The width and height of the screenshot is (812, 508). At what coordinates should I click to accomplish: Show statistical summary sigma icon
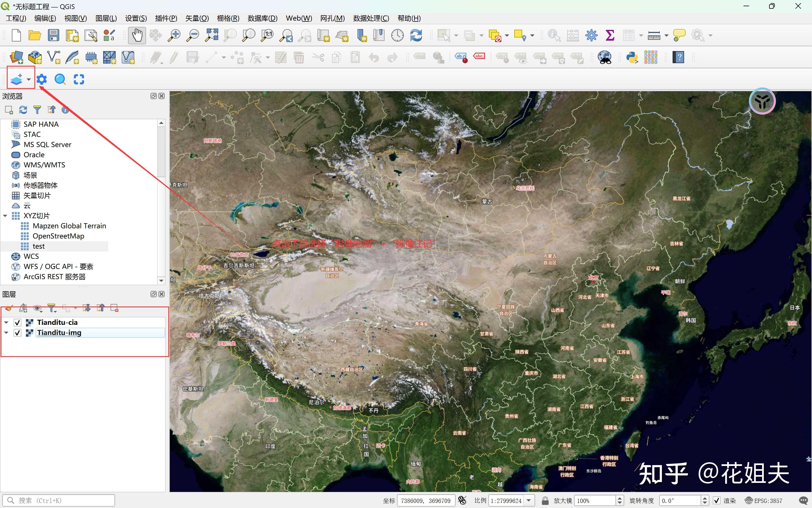pyautogui.click(x=610, y=35)
